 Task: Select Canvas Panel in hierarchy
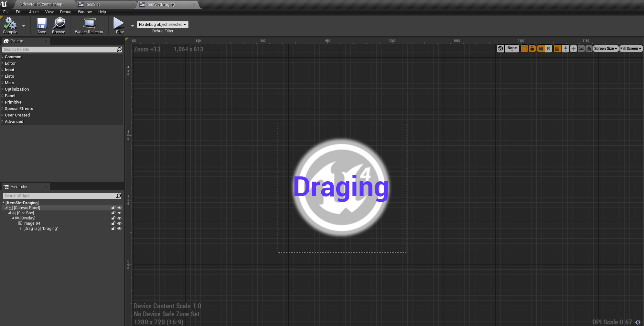tap(27, 208)
